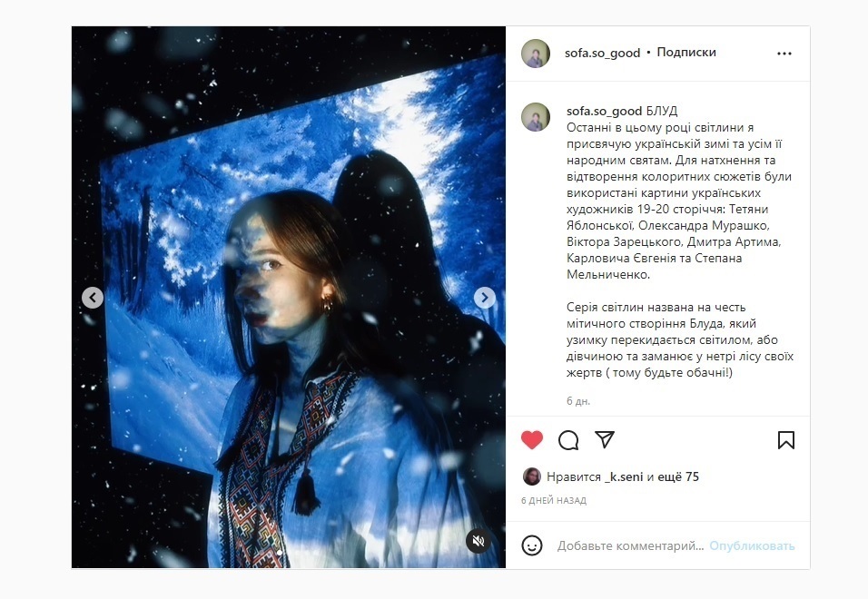Open _k.seni profile link in likes
Viewport: 868px width, 599px height.
624,476
